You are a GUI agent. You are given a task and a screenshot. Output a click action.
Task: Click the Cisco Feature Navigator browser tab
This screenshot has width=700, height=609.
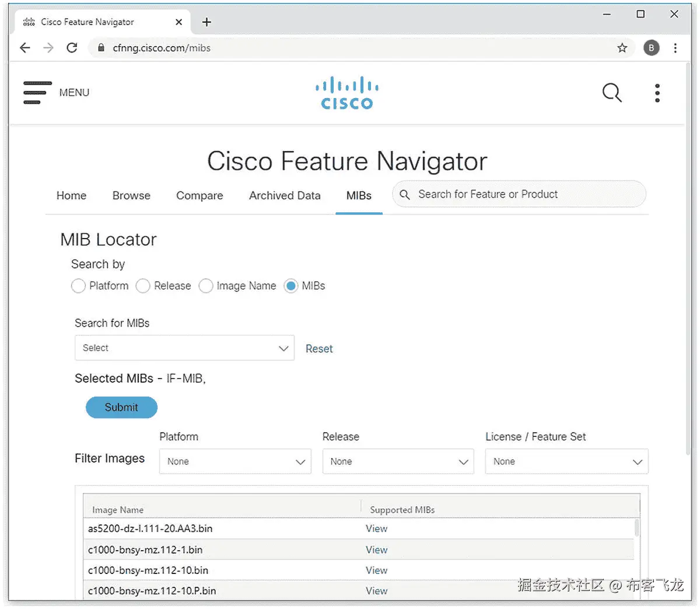click(102, 22)
